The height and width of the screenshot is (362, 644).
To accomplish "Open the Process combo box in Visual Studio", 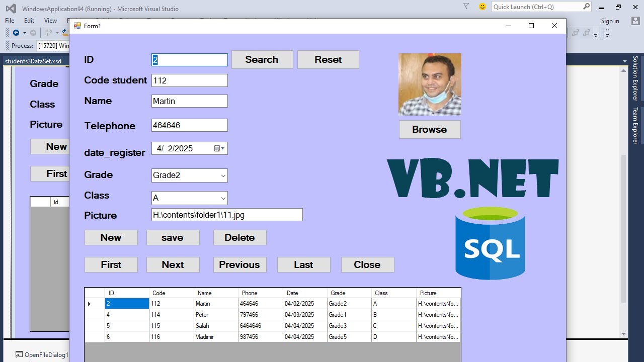I will 53,45.
